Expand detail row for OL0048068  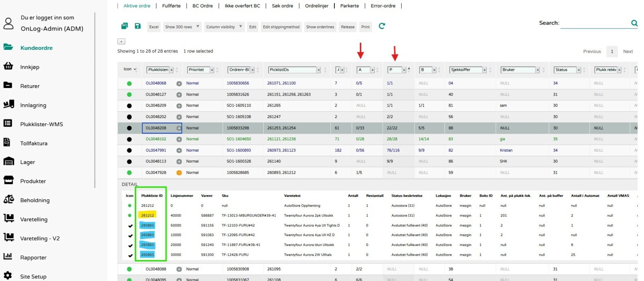point(179,84)
